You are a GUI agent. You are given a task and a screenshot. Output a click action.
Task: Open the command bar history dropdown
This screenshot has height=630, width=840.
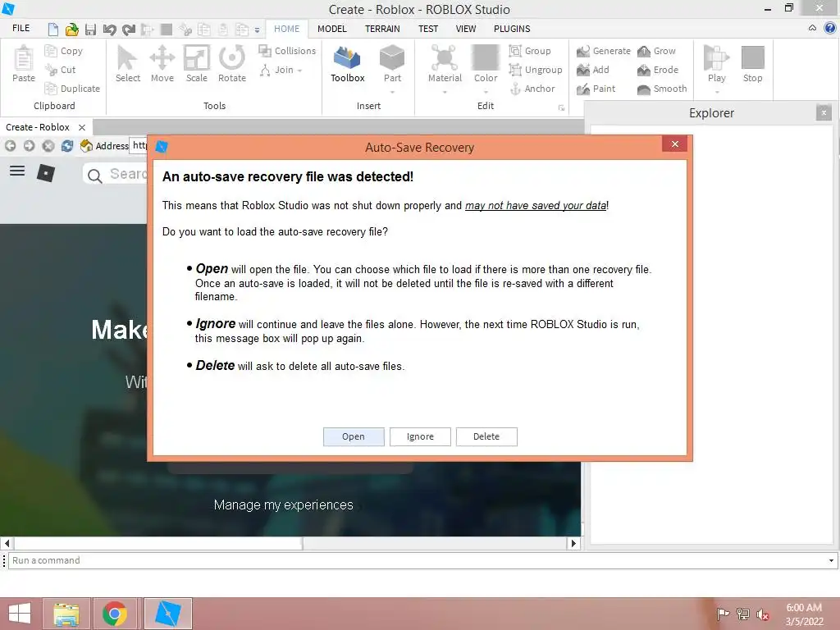pyautogui.click(x=831, y=560)
